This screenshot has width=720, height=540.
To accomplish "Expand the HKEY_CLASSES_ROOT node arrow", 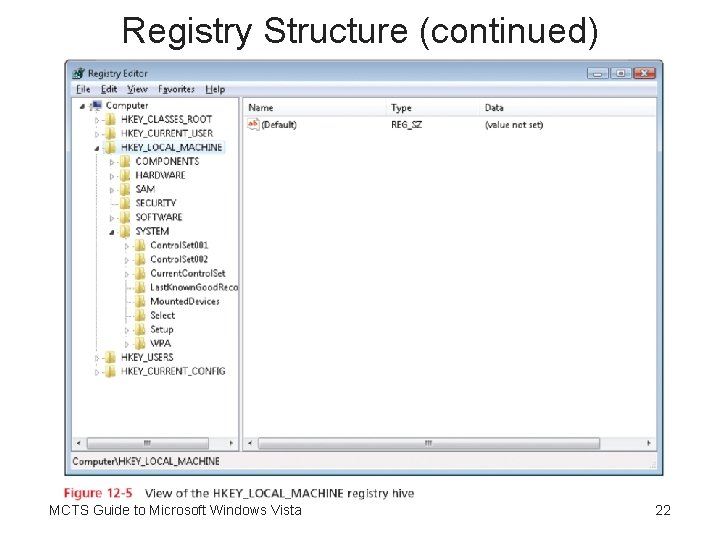I will click(x=96, y=120).
